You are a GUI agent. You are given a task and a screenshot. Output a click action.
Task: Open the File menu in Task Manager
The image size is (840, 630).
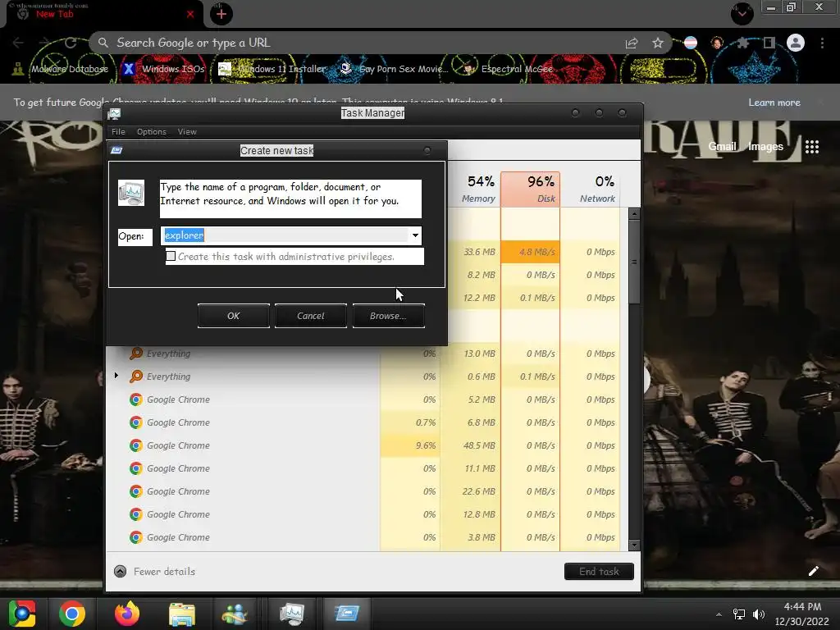[118, 132]
